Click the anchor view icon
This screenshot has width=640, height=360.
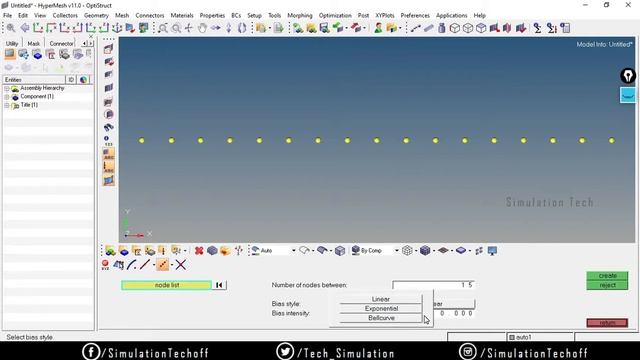[117, 28]
